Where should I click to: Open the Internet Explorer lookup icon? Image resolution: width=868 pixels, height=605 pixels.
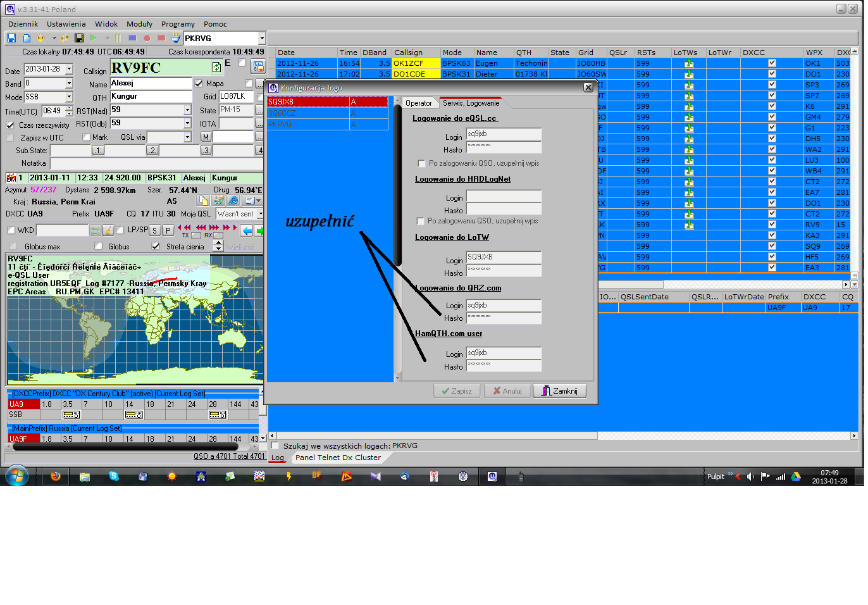[x=233, y=201]
